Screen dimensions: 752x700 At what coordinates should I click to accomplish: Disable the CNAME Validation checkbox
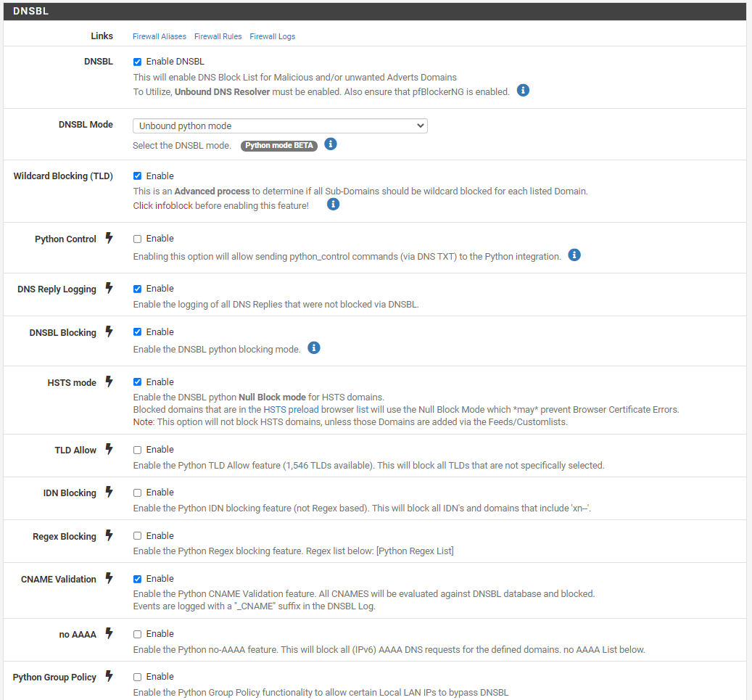138,579
